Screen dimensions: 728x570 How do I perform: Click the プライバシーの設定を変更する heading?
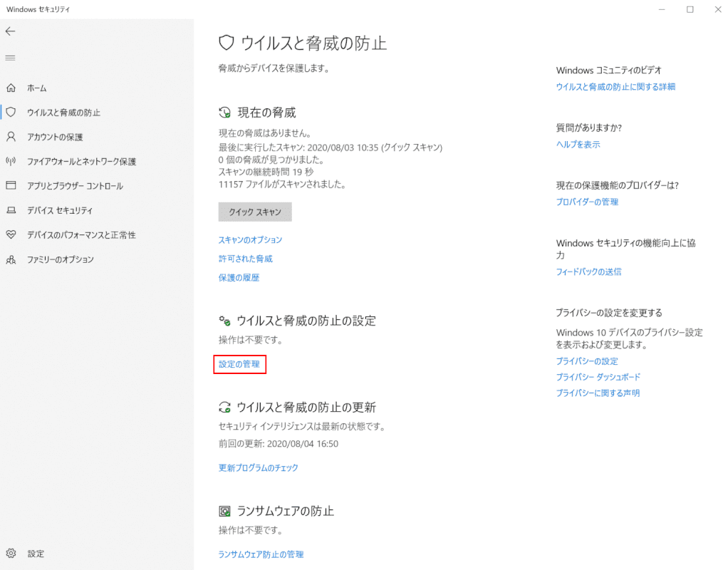(609, 313)
